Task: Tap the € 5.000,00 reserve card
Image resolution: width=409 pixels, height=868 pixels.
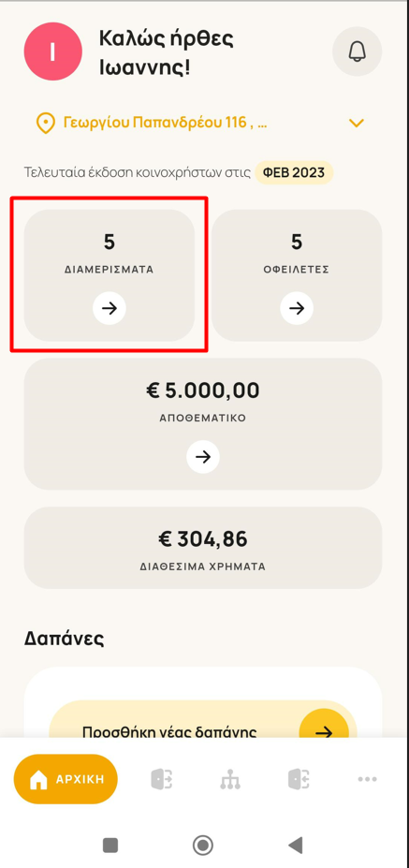Action: click(x=203, y=424)
